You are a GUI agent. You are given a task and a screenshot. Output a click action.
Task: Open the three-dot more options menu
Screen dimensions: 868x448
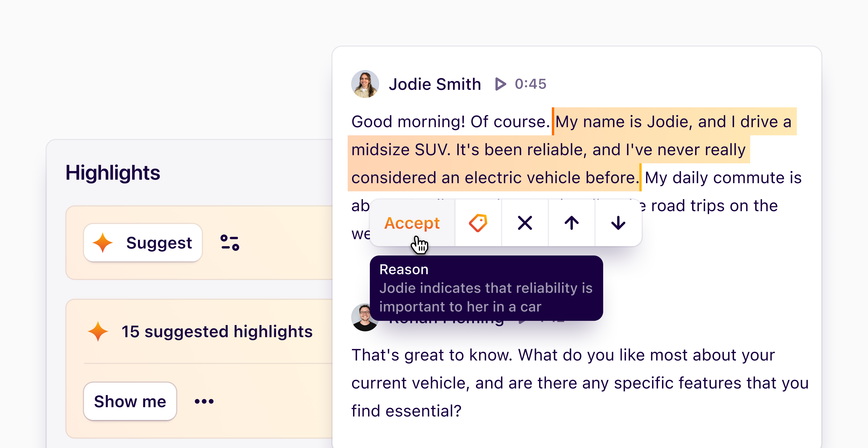point(204,401)
